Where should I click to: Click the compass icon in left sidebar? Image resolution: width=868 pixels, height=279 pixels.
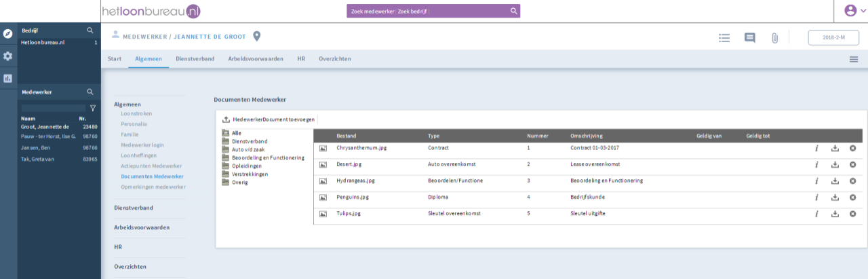click(8, 33)
